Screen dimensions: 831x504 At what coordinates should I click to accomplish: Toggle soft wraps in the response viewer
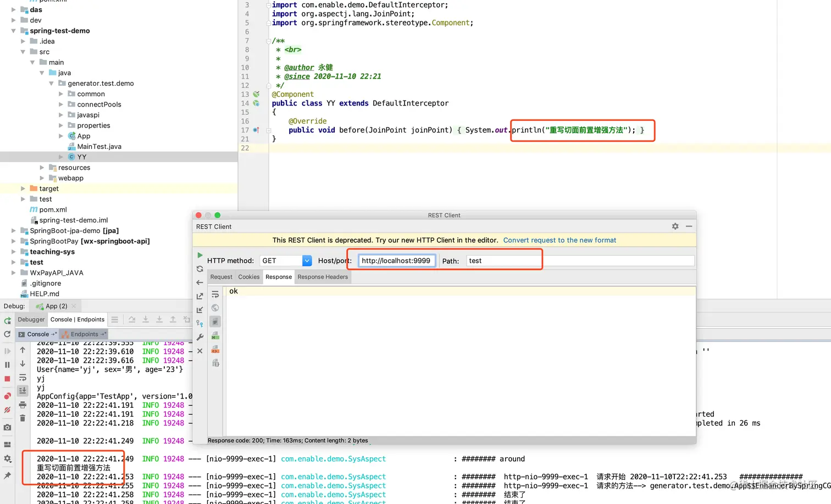pos(215,295)
